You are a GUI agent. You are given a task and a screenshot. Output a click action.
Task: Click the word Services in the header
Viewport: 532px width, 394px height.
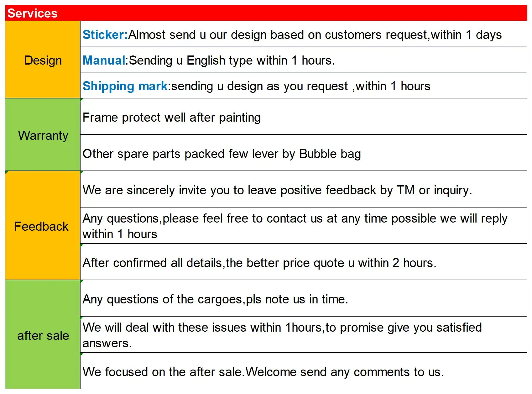pyautogui.click(x=32, y=13)
